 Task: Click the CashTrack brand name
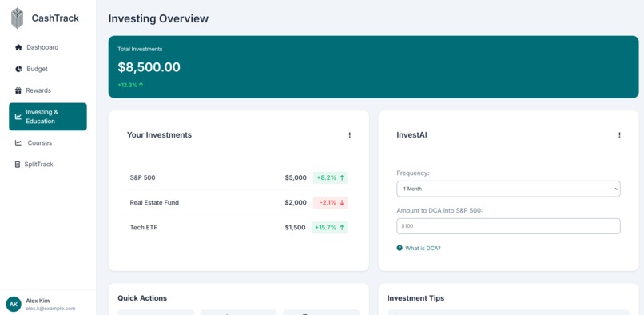tap(55, 18)
